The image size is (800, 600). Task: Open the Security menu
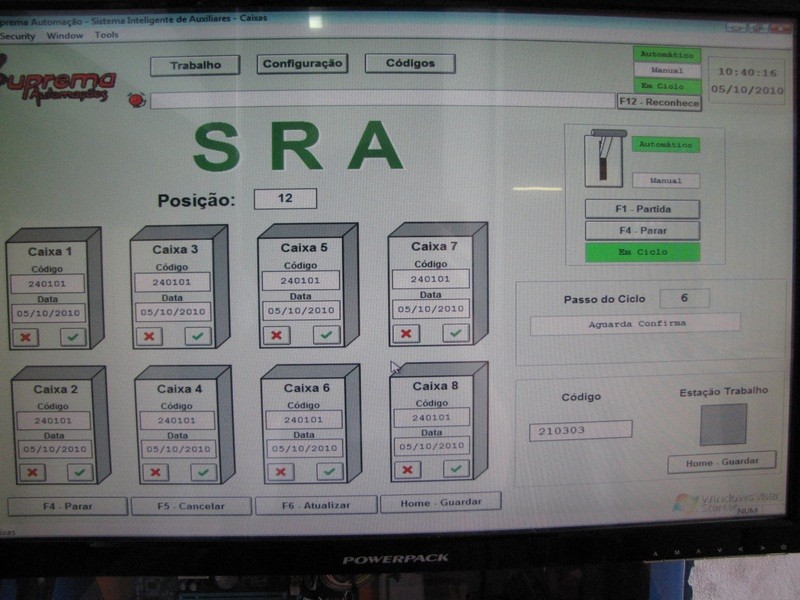17,36
